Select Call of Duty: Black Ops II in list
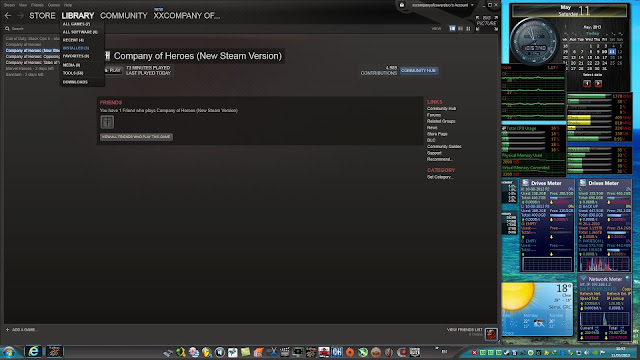640x360 pixels. [x=33, y=39]
